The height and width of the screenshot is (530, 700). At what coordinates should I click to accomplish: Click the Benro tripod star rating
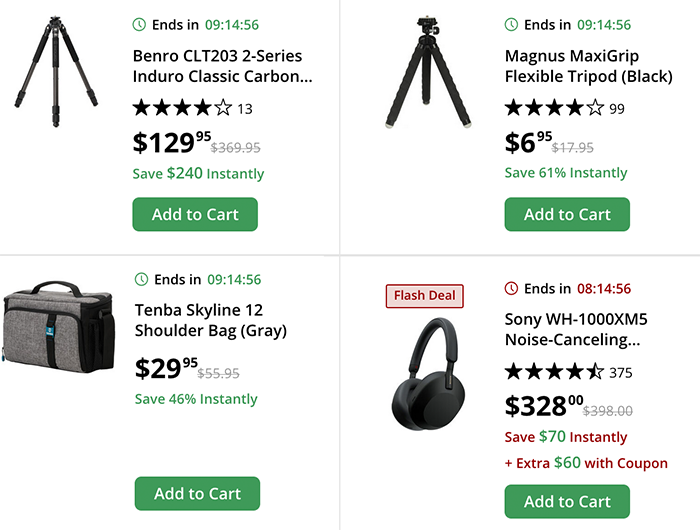coord(182,108)
